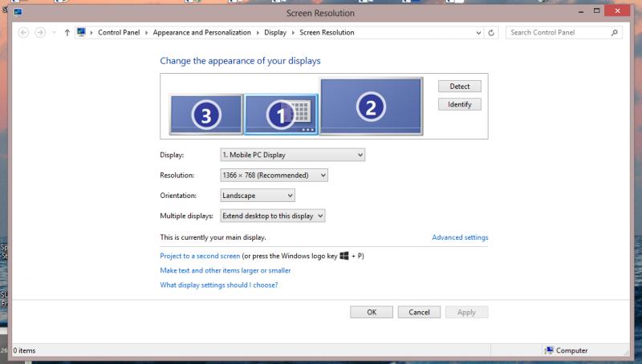The image size is (642, 364).
Task: Expand chevron after Display breadcrumb
Action: tap(293, 32)
